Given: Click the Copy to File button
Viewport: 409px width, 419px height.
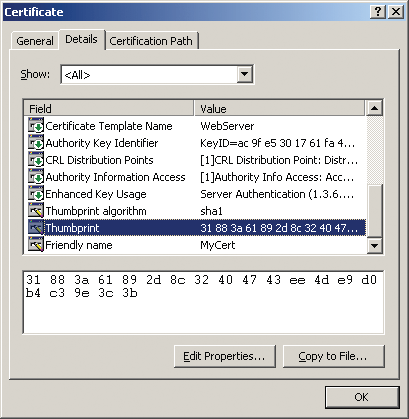Looking at the screenshot, I should tap(333, 356).
